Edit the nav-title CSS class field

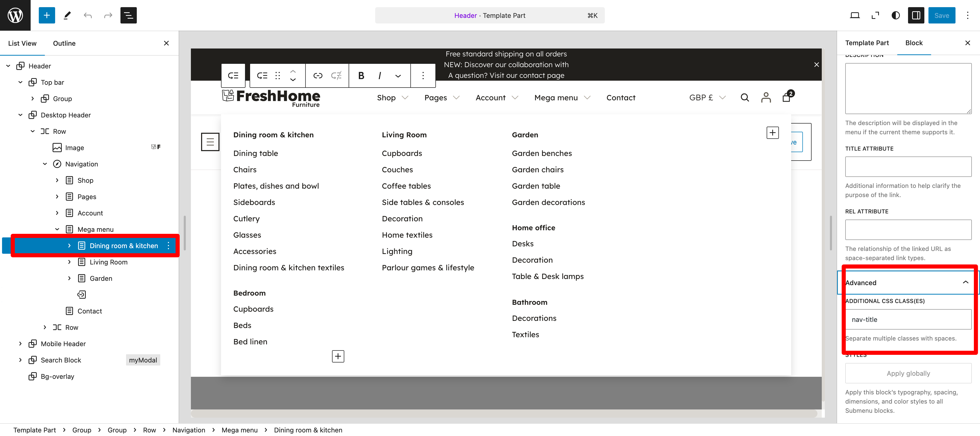(x=908, y=319)
